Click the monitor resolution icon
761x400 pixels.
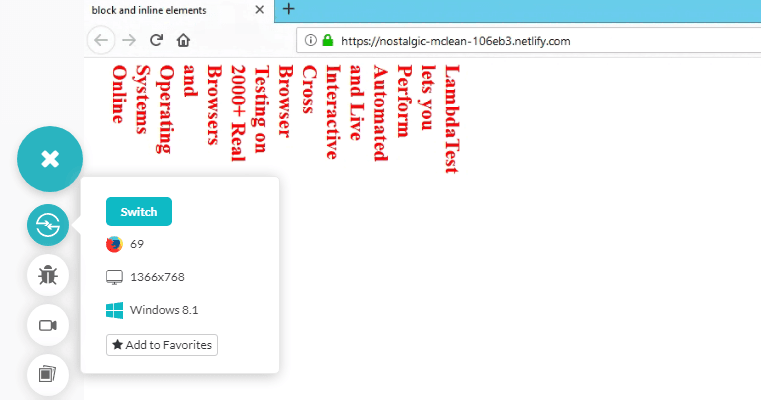click(x=114, y=277)
